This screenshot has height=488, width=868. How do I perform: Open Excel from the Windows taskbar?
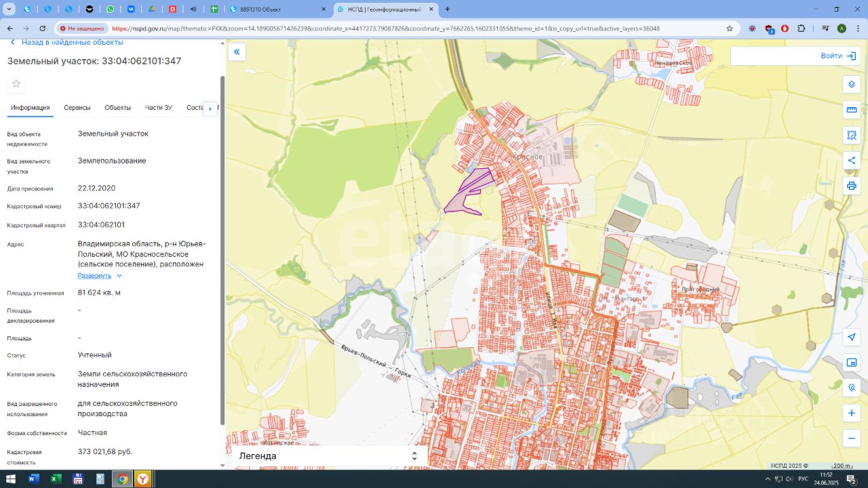pyautogui.click(x=56, y=479)
